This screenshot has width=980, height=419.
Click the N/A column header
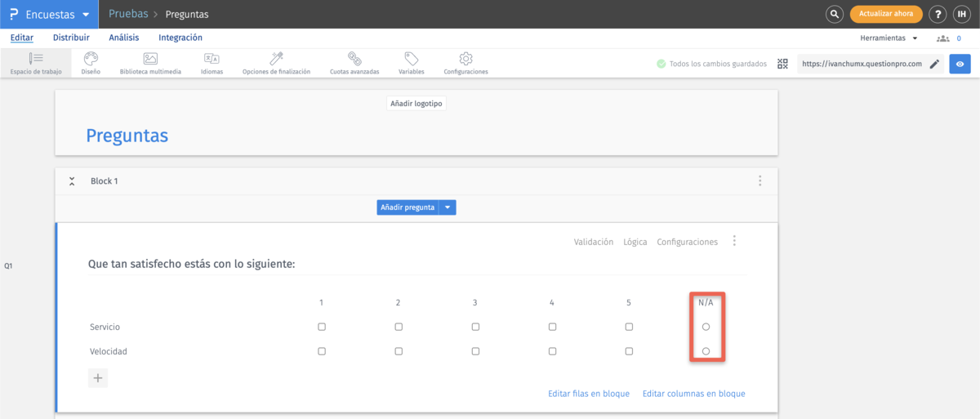706,302
